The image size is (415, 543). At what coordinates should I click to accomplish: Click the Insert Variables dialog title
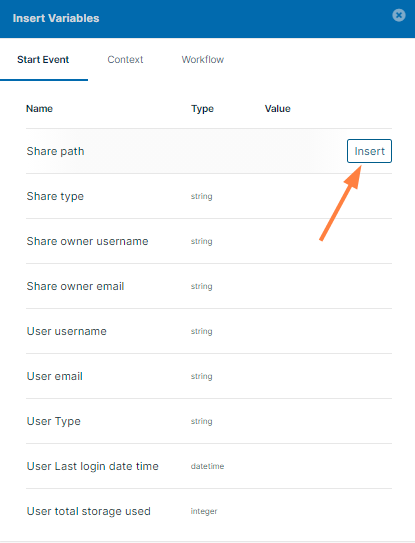tap(56, 18)
